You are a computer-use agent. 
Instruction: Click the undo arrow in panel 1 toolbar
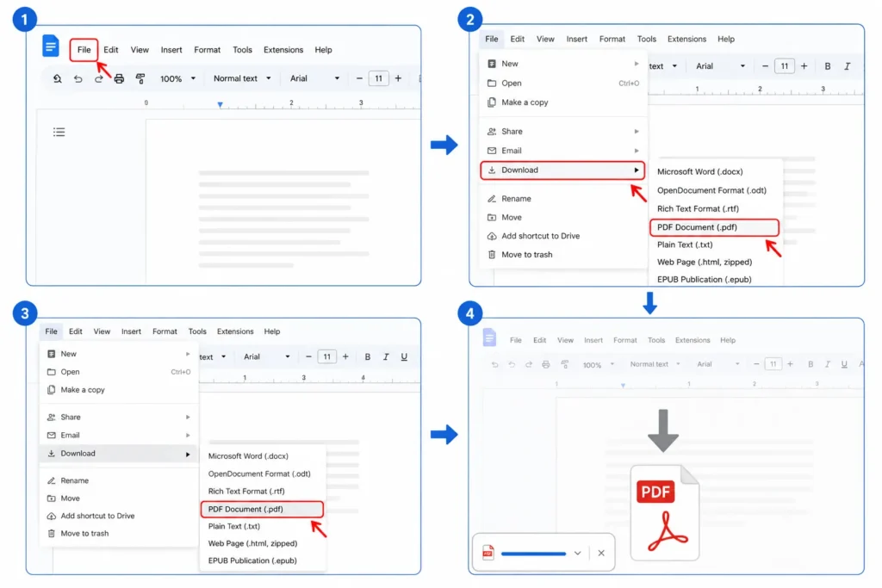[78, 78]
